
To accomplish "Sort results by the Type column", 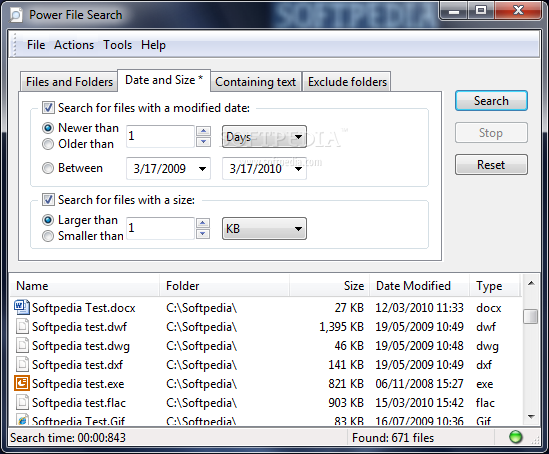I will click(x=495, y=286).
